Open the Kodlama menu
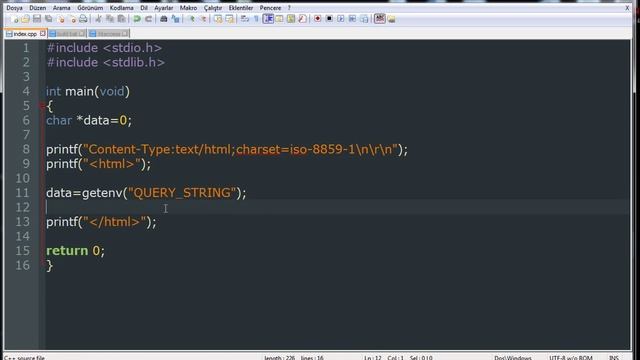Screen dimensions: 640x360 121,8
